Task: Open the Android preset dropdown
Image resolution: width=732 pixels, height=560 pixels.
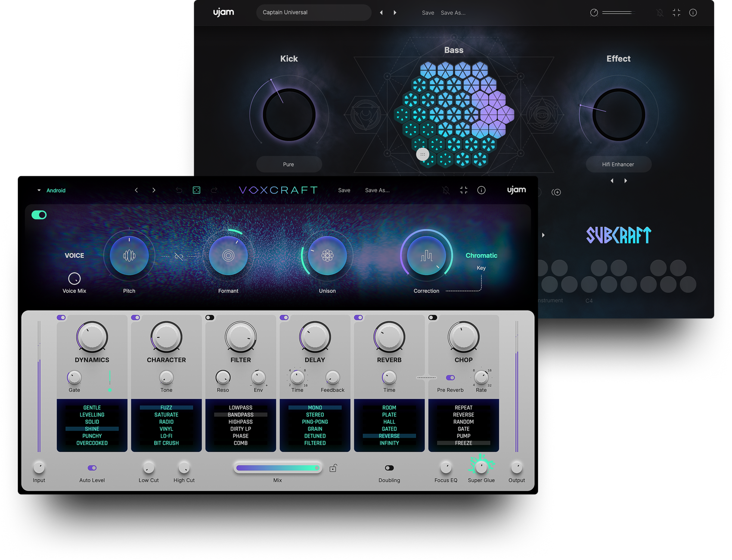Action: pos(52,190)
